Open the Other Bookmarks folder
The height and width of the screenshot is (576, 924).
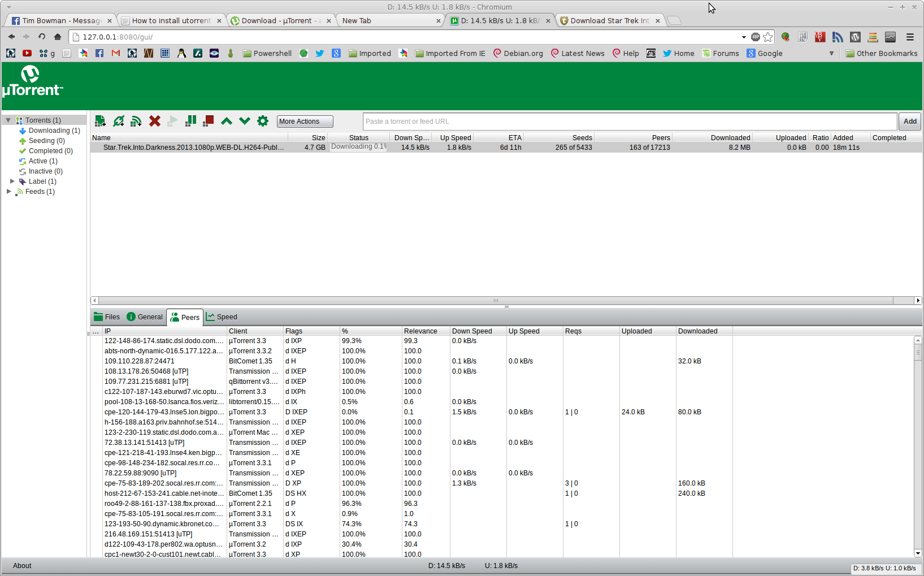[x=882, y=53]
